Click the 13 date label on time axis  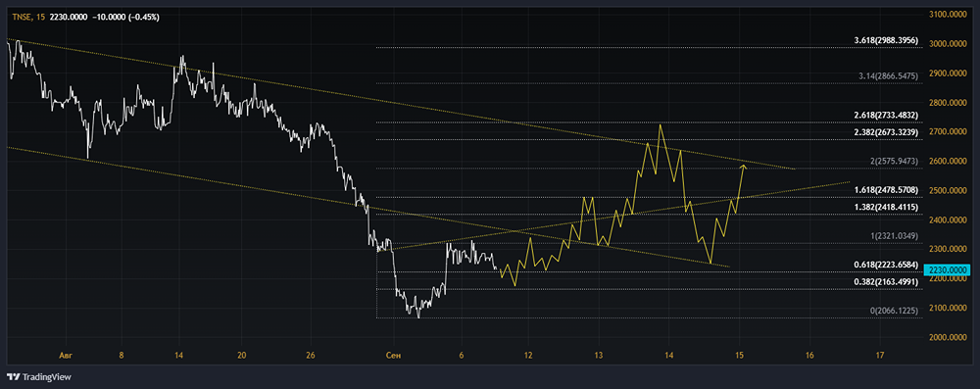(598, 356)
